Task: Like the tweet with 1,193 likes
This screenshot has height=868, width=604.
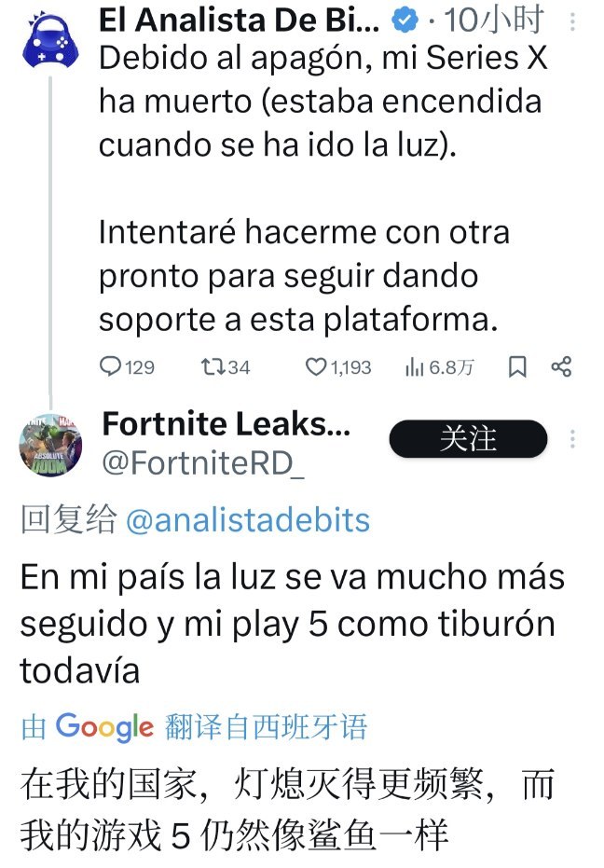Action: coord(317,367)
